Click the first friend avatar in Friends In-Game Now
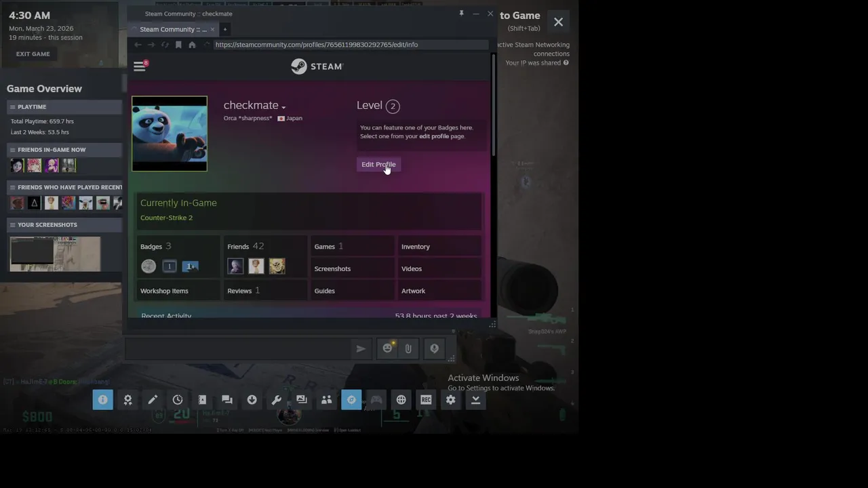 coord(17,165)
